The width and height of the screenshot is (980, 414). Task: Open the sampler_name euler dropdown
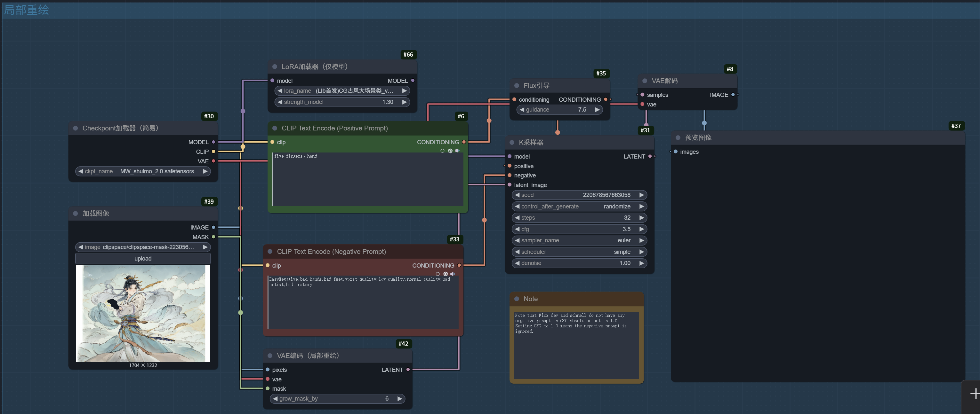pos(579,241)
